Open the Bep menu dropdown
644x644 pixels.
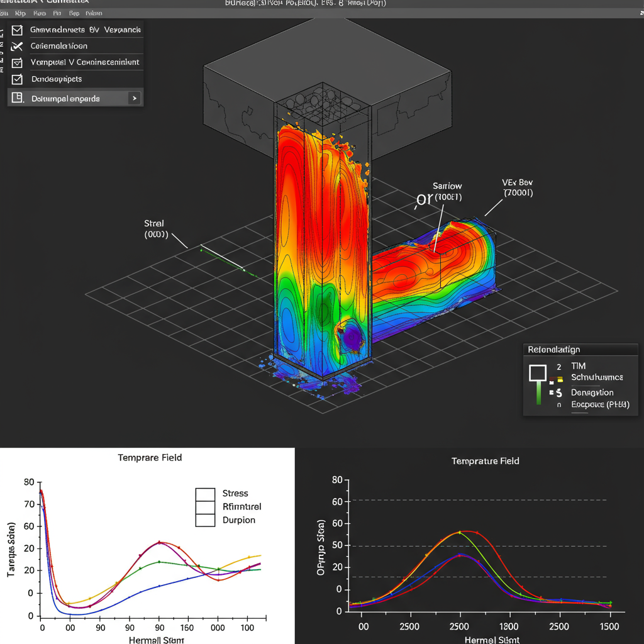(74, 13)
